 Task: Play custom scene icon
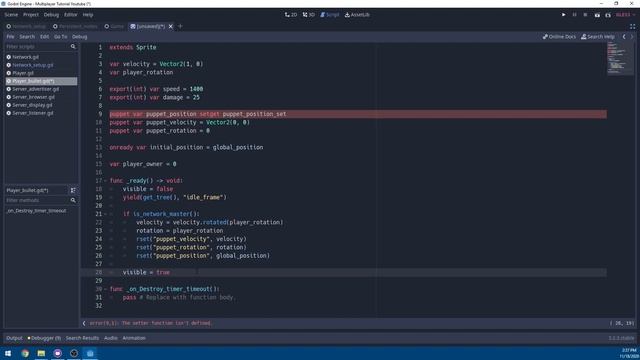(x=608, y=15)
